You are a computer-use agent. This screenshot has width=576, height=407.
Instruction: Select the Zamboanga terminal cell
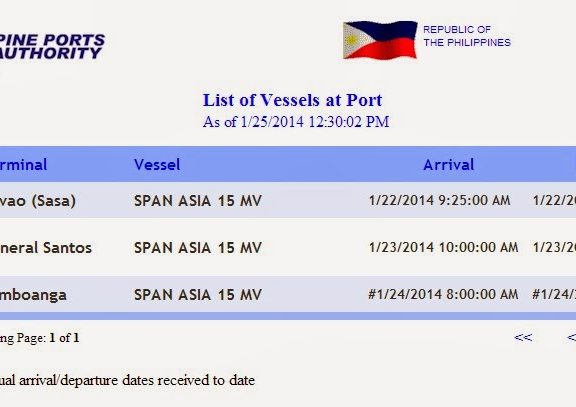[x=33, y=295]
